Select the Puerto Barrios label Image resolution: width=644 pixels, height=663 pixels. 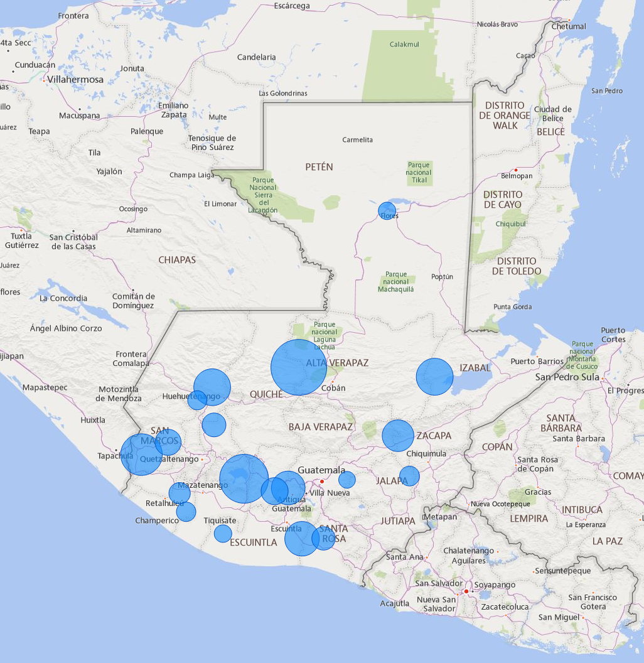coord(537,362)
